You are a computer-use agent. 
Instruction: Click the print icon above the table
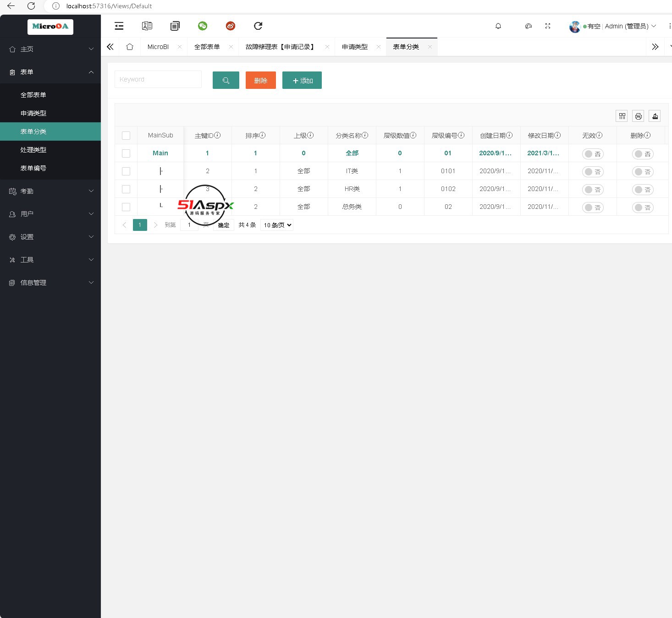click(x=638, y=116)
